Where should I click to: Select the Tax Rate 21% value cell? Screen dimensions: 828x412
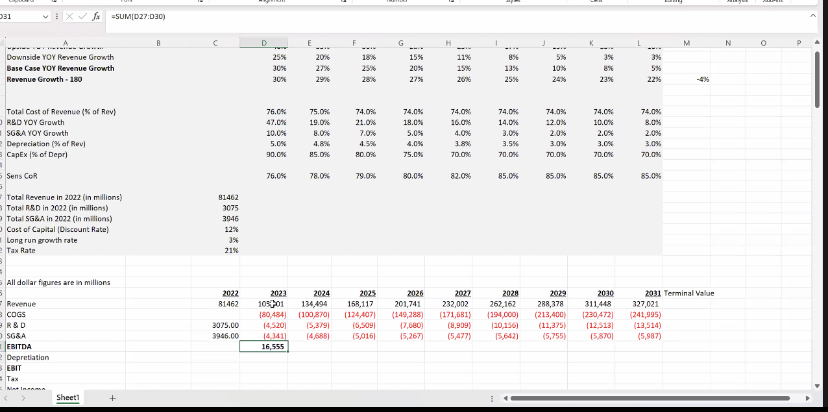215,250
